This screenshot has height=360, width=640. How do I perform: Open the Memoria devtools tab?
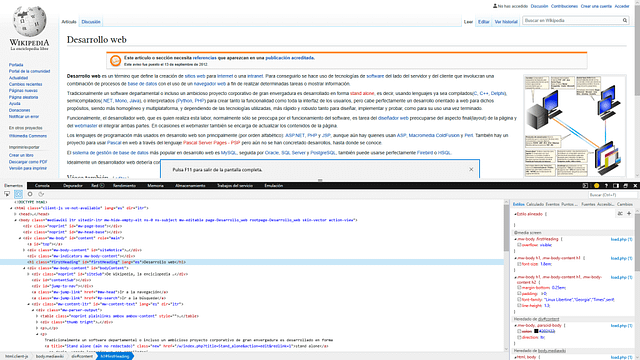coord(155,186)
